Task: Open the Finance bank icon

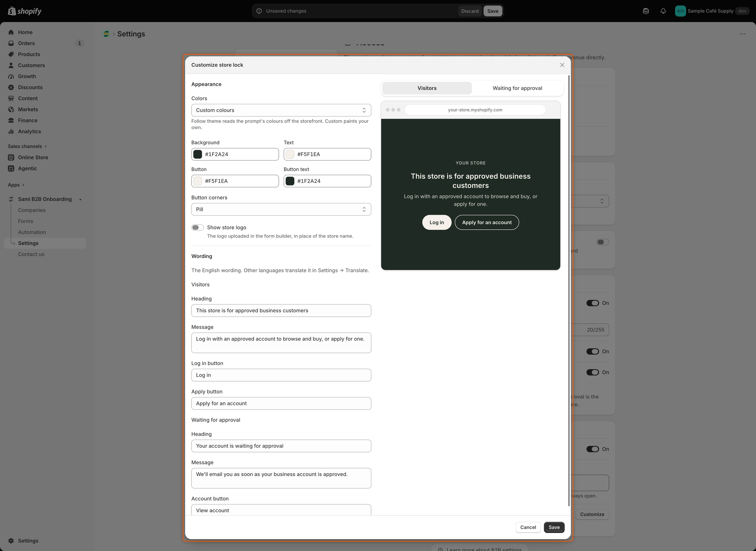Action: pos(11,120)
